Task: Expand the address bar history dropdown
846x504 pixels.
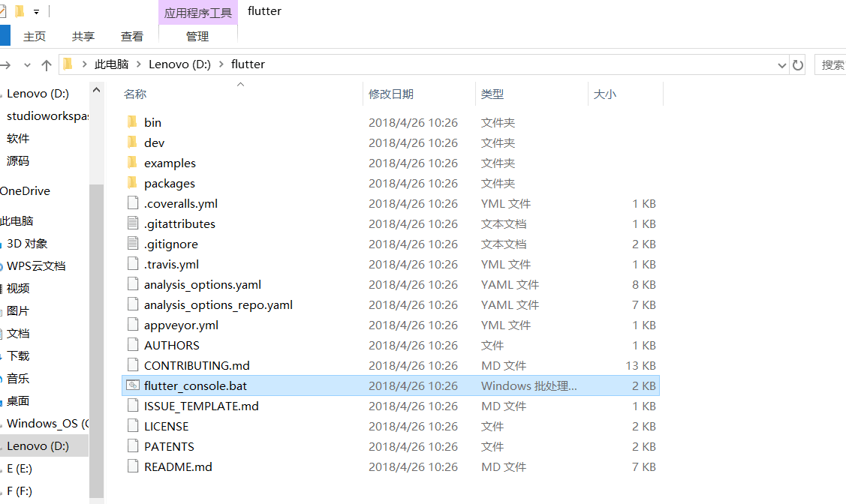Action: [x=781, y=65]
